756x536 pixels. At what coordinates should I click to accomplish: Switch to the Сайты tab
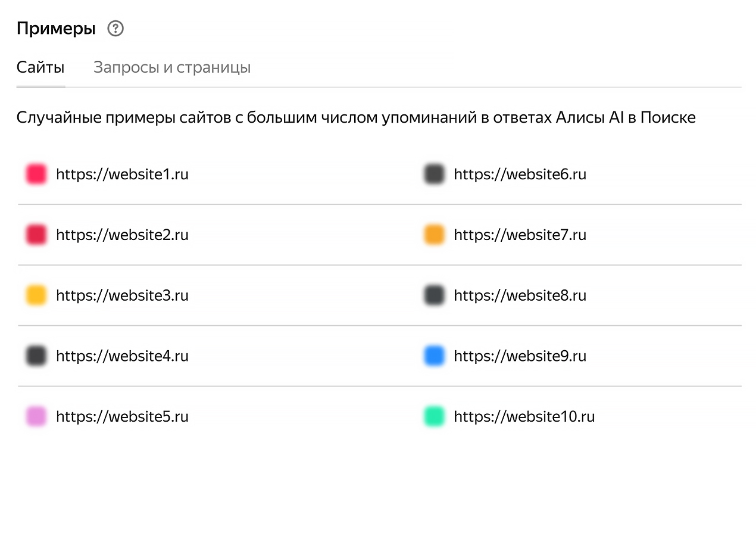tap(40, 67)
